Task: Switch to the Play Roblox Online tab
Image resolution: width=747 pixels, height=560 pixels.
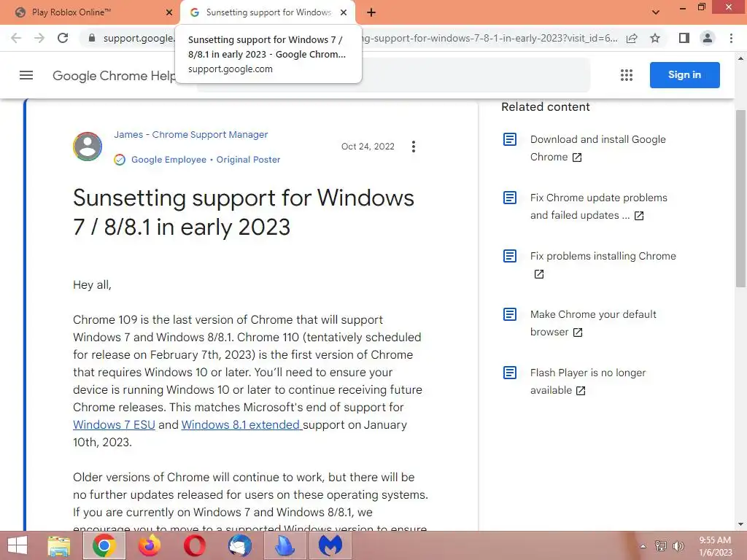Action: 90,12
